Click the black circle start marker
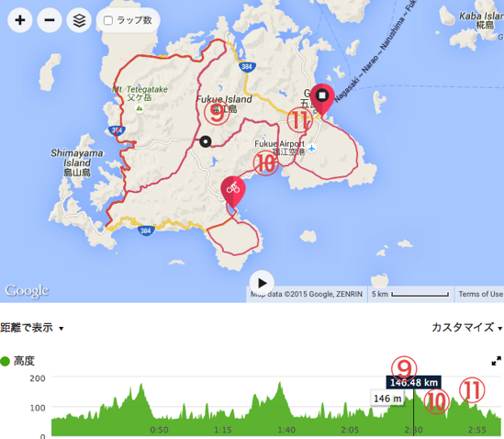The width and height of the screenshot is (504, 439). (206, 141)
